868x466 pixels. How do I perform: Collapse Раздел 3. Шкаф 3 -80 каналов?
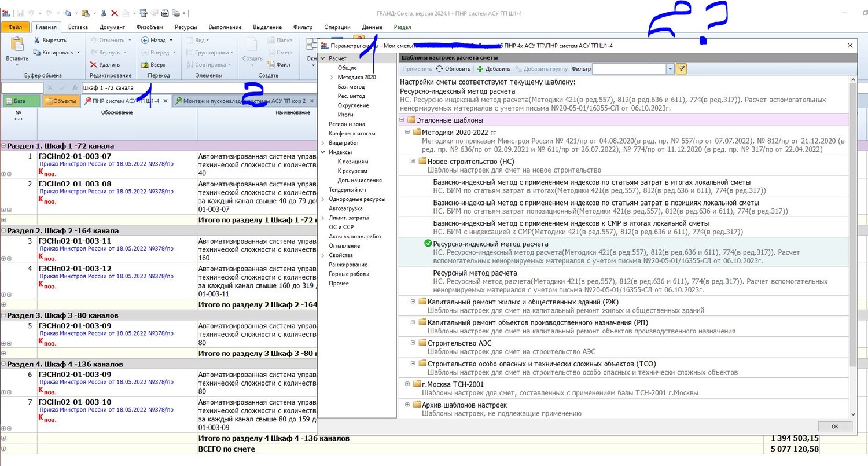point(3,315)
